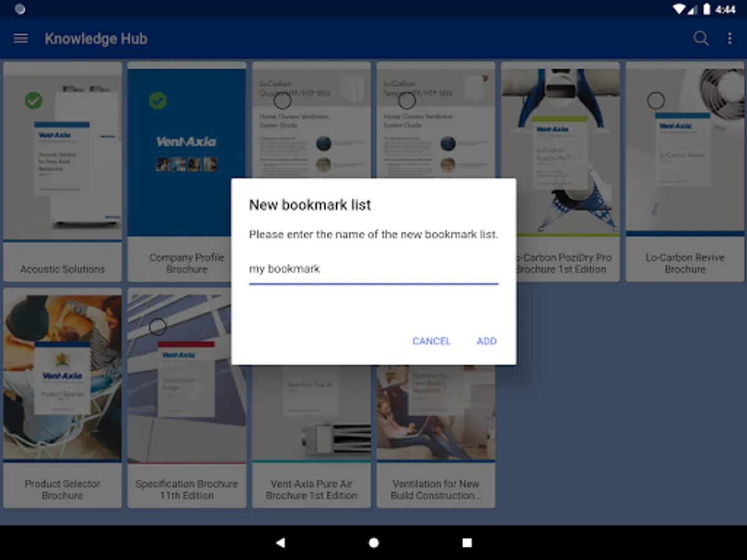Open the Vent-Axia Pure Air brochure cover
The image size is (747, 560).
pyautogui.click(x=311, y=413)
